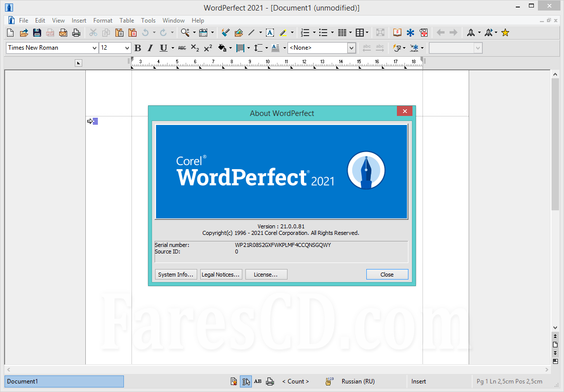Click the status bar printer icon

[270, 381]
